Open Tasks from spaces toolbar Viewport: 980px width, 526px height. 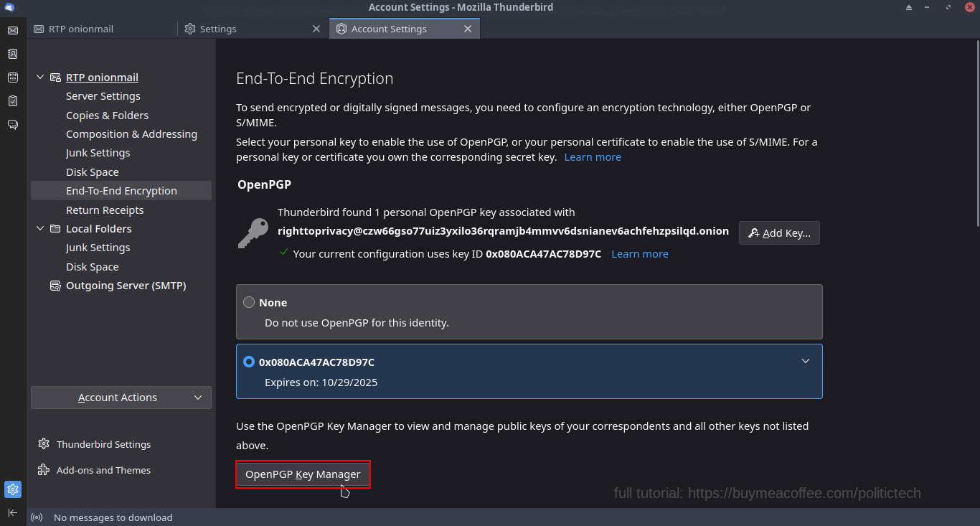12,101
